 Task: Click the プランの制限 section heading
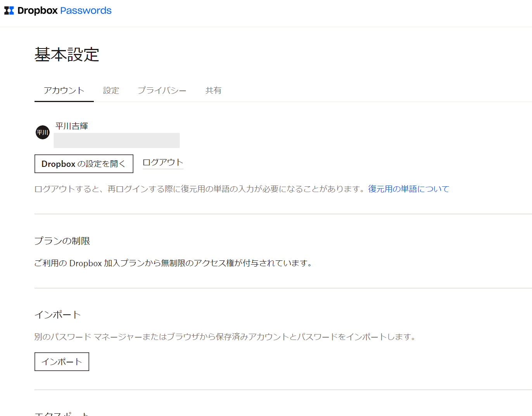coord(62,241)
